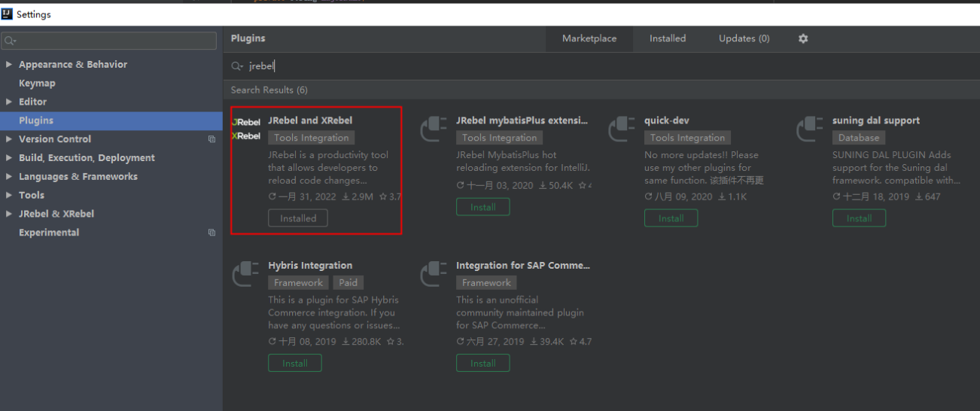
Task: Install the suning dal support plugin
Action: click(x=859, y=218)
